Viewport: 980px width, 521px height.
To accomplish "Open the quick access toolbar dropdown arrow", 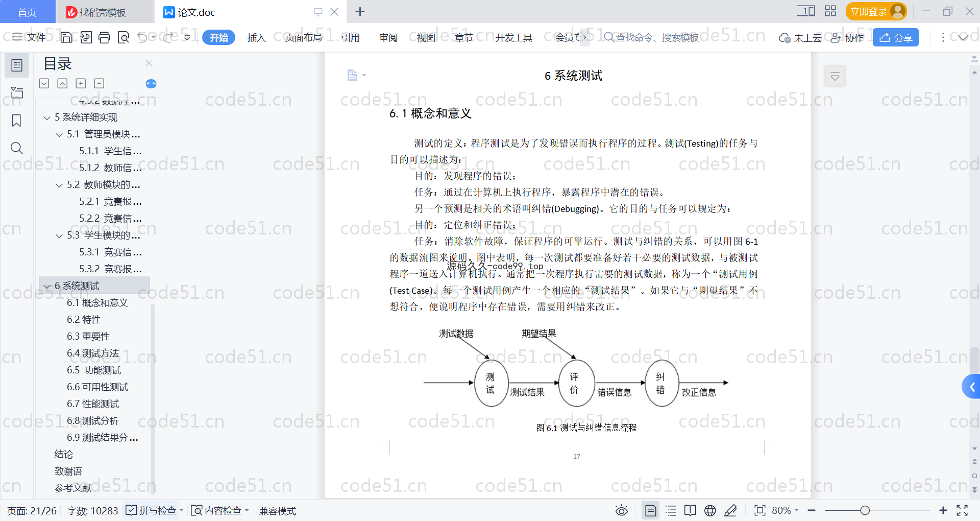I will tap(187, 37).
